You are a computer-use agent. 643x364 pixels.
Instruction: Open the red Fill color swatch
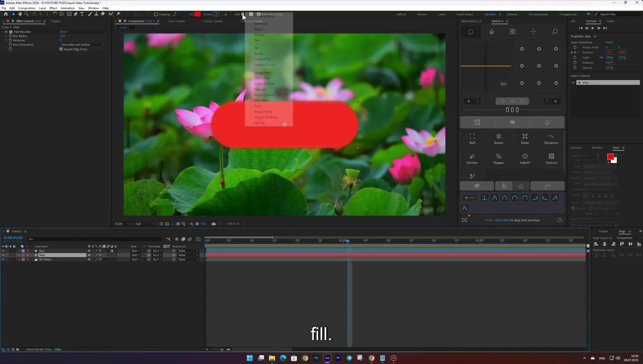point(198,14)
